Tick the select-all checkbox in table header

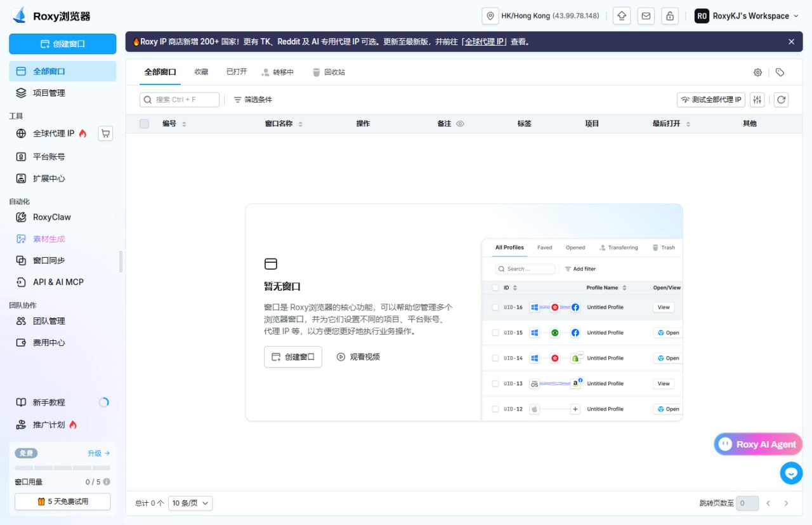[145, 124]
